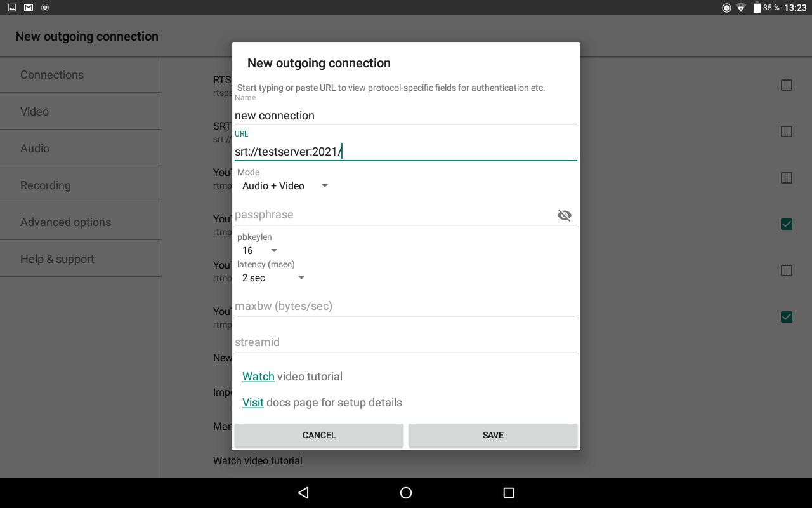Uncheck the fourth YouTube connection checkbox
812x508 pixels.
click(x=787, y=317)
